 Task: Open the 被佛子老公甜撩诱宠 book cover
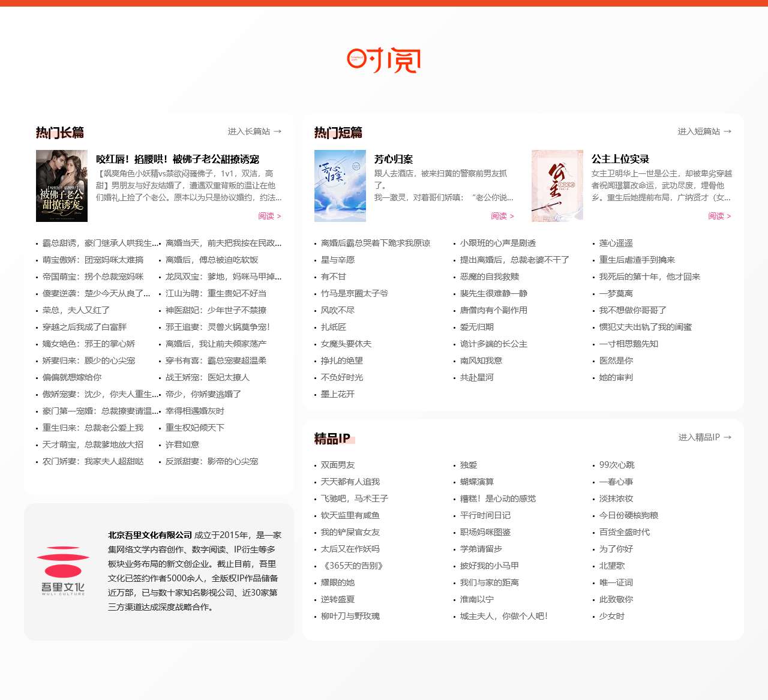62,186
